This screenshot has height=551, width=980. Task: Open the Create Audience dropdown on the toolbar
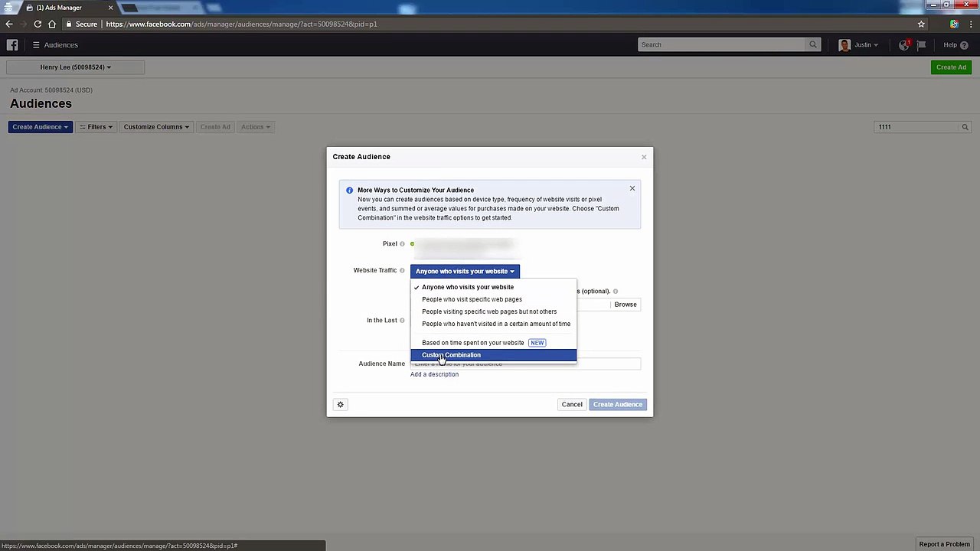click(40, 127)
